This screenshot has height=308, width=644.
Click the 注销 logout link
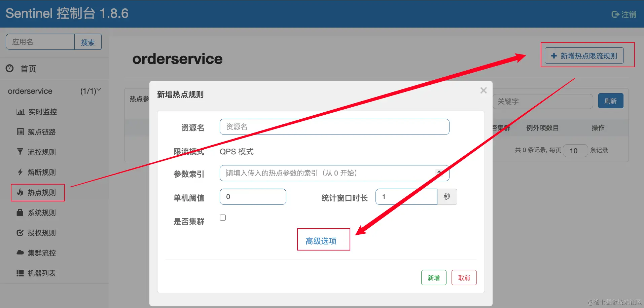pyautogui.click(x=624, y=14)
